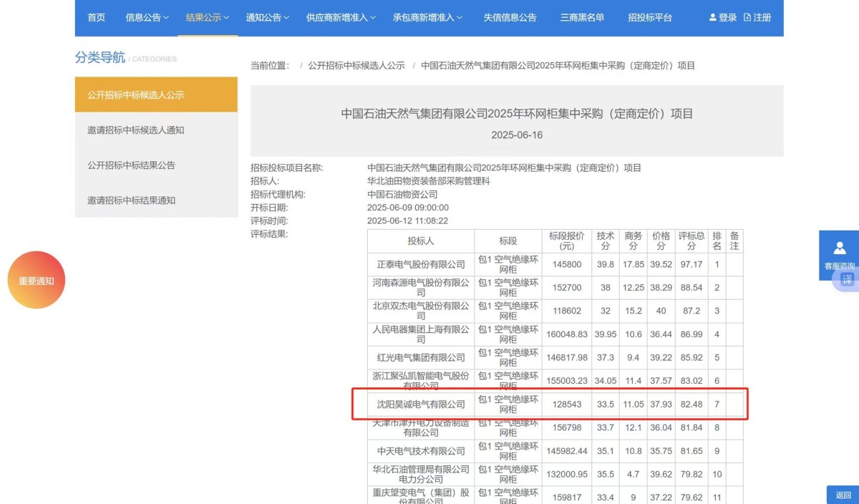Click the bid price value 145800

(x=567, y=264)
